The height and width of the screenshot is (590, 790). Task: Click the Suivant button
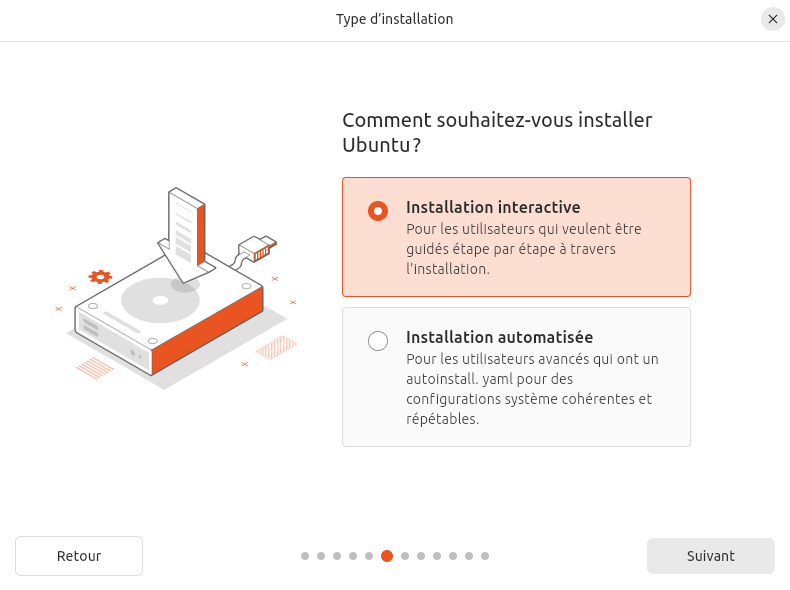click(710, 556)
